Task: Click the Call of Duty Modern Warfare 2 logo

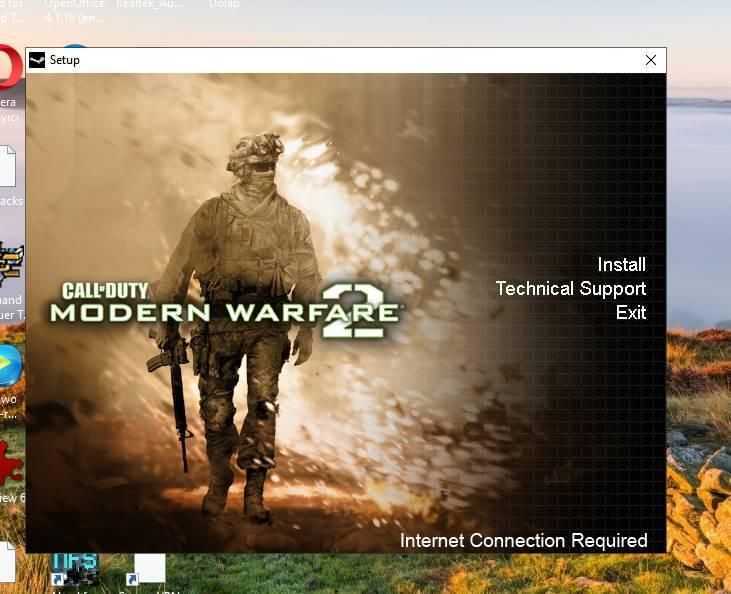Action: 225,309
